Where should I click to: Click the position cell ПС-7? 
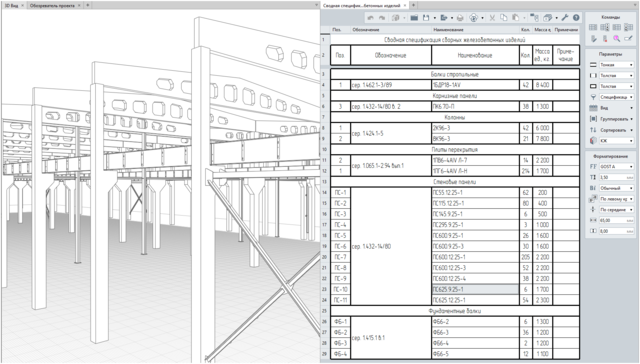(x=340, y=257)
